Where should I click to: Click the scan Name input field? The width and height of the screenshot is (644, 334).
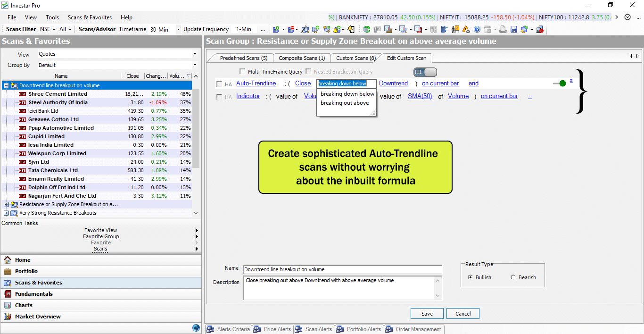[342, 269]
